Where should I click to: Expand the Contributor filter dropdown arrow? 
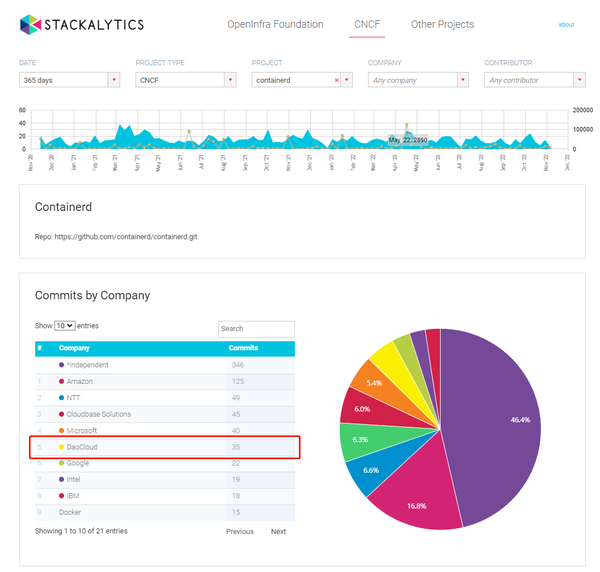[578, 80]
